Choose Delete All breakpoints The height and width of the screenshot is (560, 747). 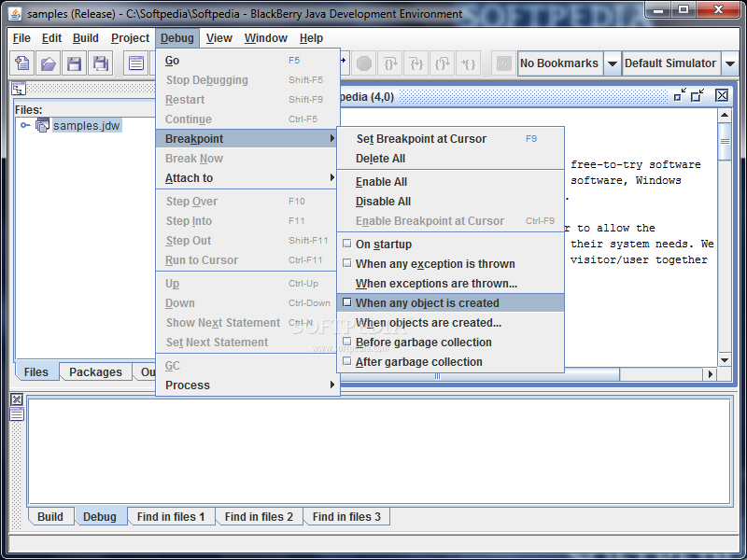(x=450, y=159)
